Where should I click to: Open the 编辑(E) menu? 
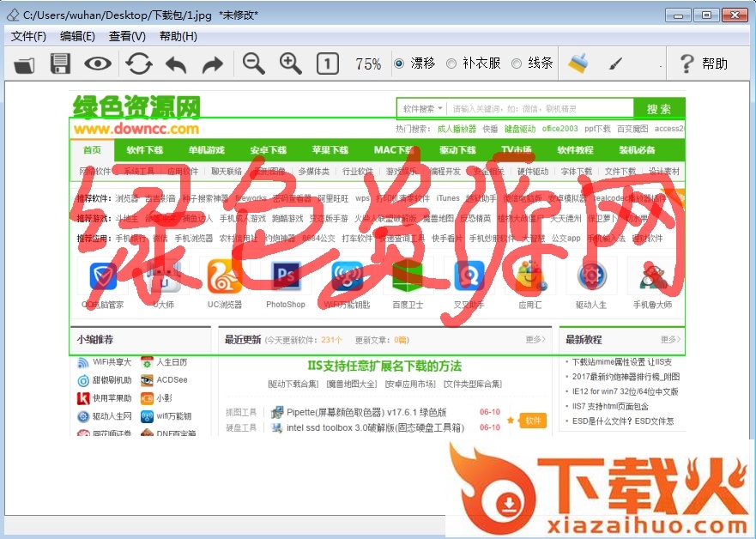pyautogui.click(x=77, y=36)
